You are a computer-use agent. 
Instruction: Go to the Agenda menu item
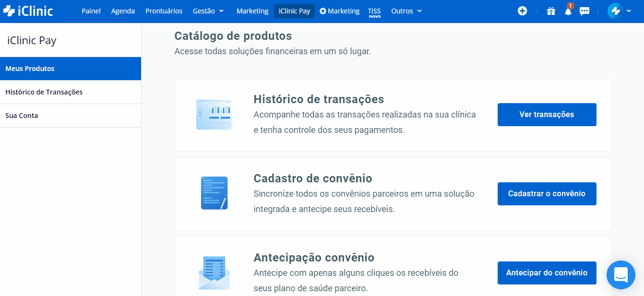(x=123, y=11)
